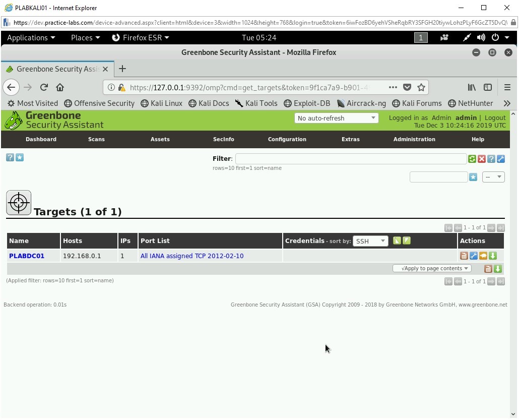Open the Scans menu
Screen dimensions: 519x420
[96, 139]
